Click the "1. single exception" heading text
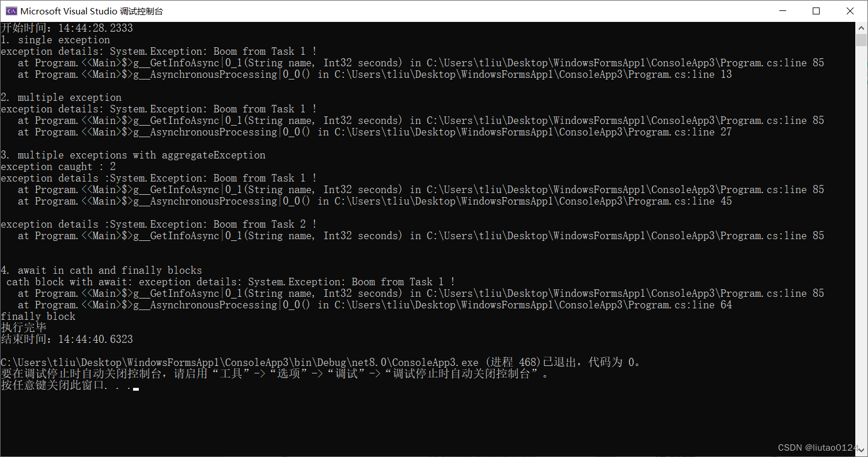 [x=55, y=39]
